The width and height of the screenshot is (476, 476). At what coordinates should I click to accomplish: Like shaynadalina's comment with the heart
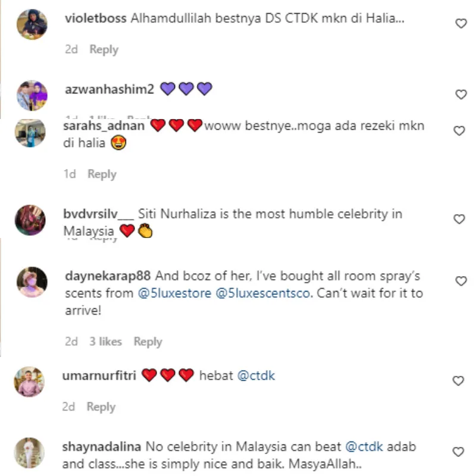[460, 452]
